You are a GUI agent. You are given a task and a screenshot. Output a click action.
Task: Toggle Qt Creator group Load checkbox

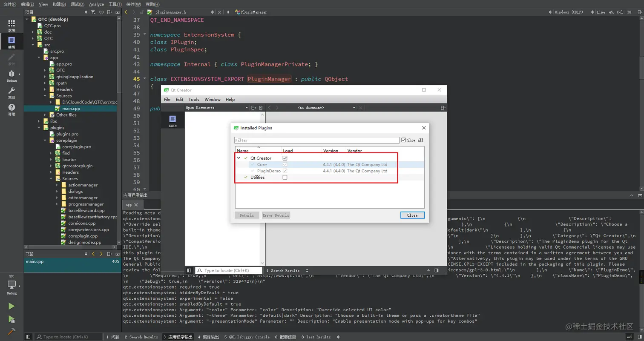coord(285,158)
